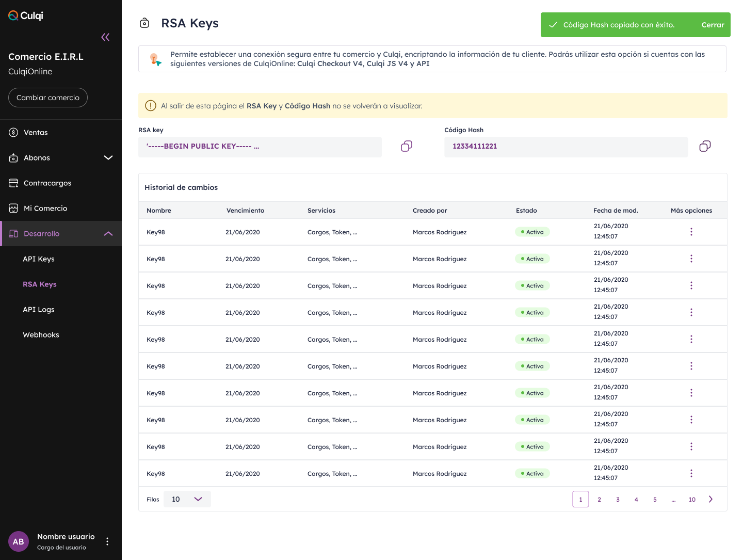The width and height of the screenshot is (743, 560).
Task: Open the rows-per-page dropdown
Action: click(x=187, y=499)
